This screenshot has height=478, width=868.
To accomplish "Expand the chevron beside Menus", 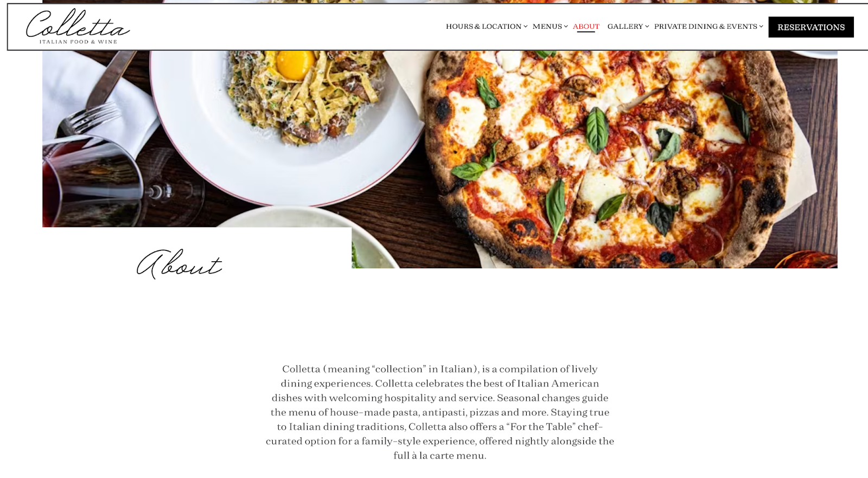I will (x=566, y=27).
